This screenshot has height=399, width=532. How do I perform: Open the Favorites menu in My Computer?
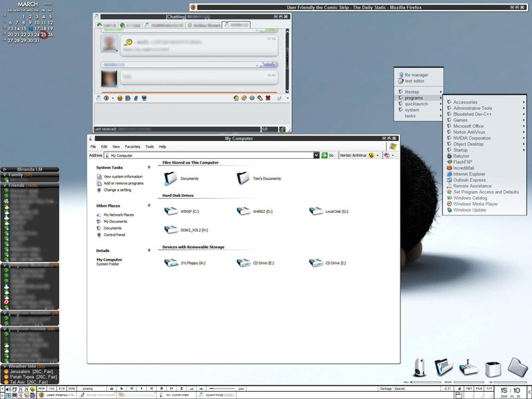point(132,147)
